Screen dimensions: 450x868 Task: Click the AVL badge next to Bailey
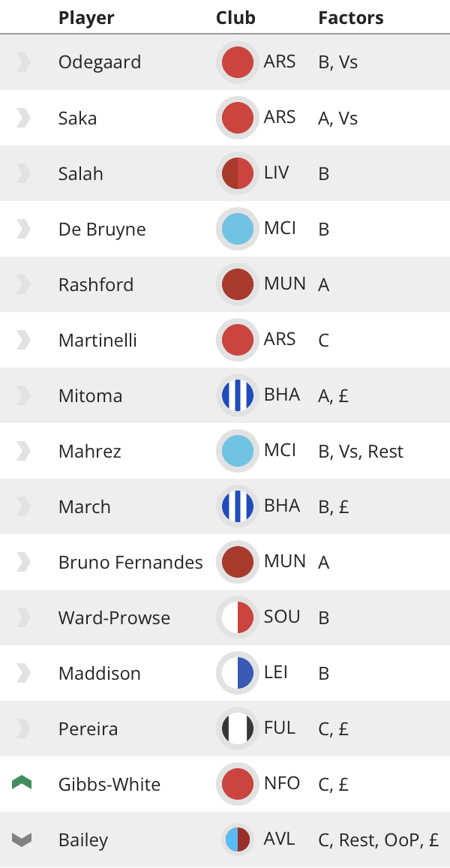[x=237, y=839]
